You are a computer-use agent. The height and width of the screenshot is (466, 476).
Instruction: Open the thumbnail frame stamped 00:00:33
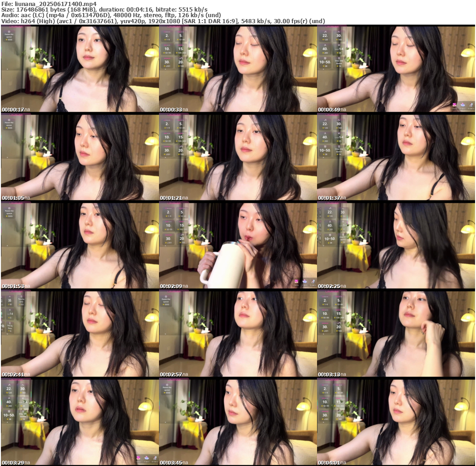coord(238,69)
